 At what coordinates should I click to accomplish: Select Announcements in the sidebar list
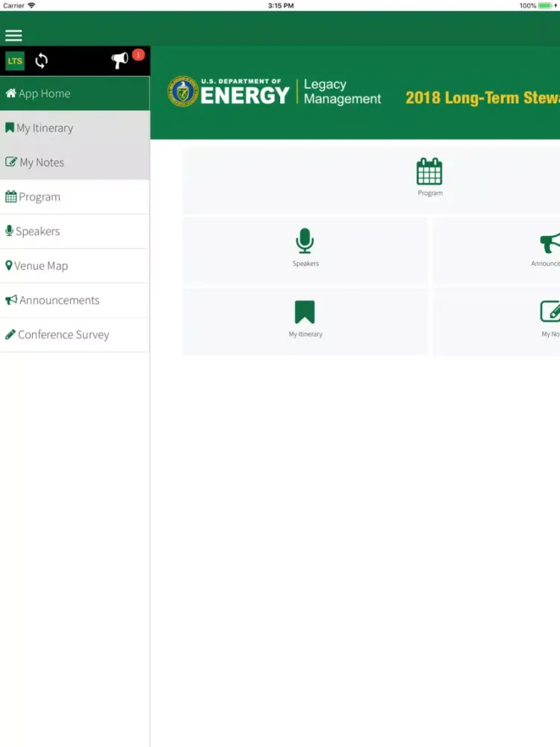pos(75,300)
